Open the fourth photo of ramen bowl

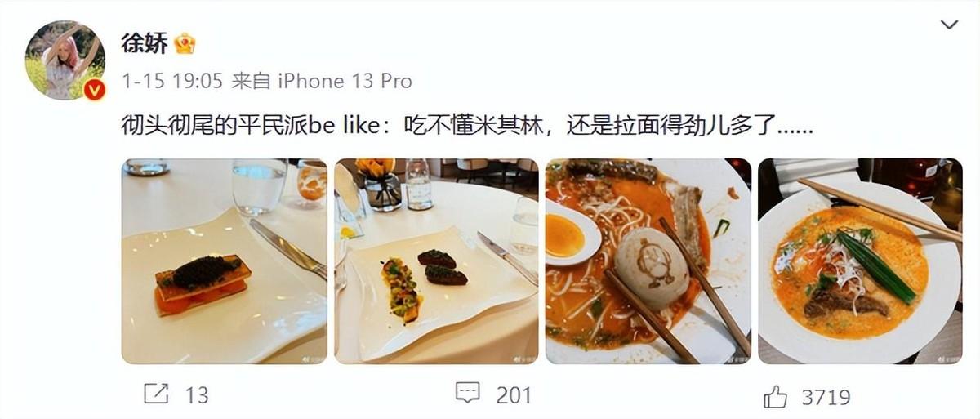(860, 261)
